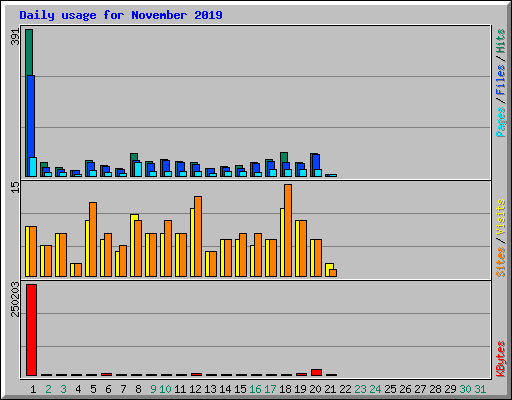
Task: Select the orange Sites bar for day 18
Action: click(x=288, y=230)
